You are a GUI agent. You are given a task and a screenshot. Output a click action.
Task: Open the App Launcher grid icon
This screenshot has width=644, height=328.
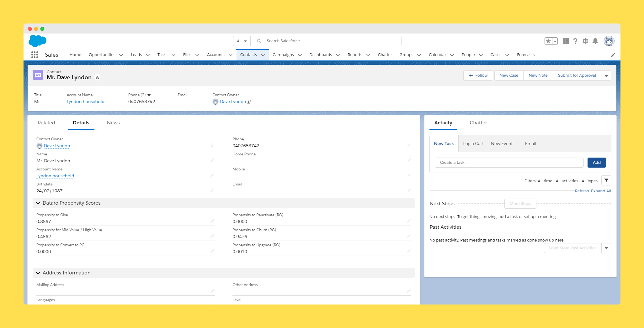click(35, 55)
